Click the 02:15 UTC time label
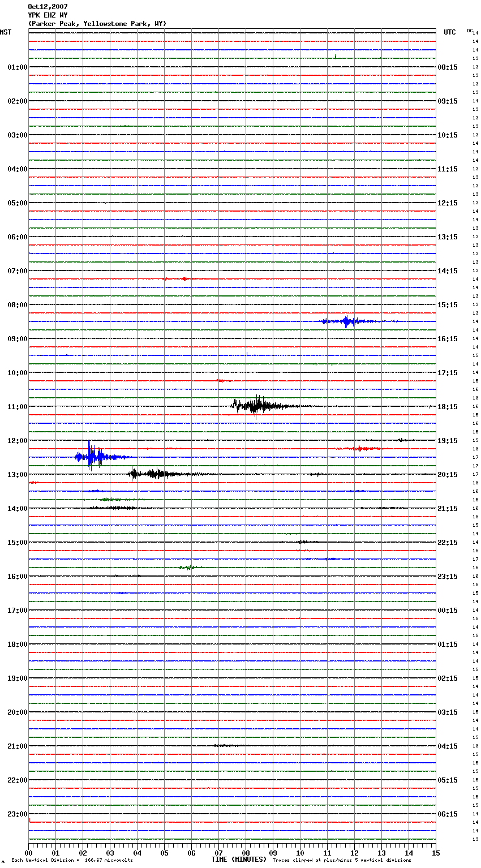This screenshot has height=868, width=481. coord(448,678)
